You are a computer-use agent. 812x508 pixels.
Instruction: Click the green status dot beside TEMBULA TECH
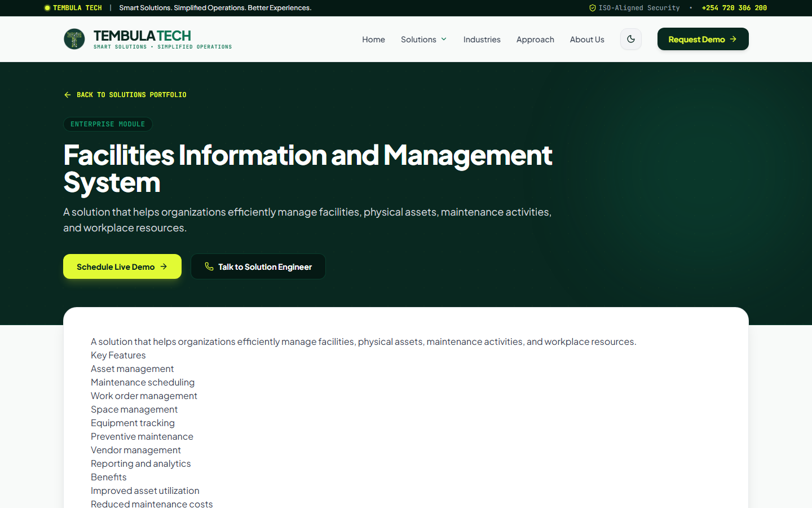point(47,8)
